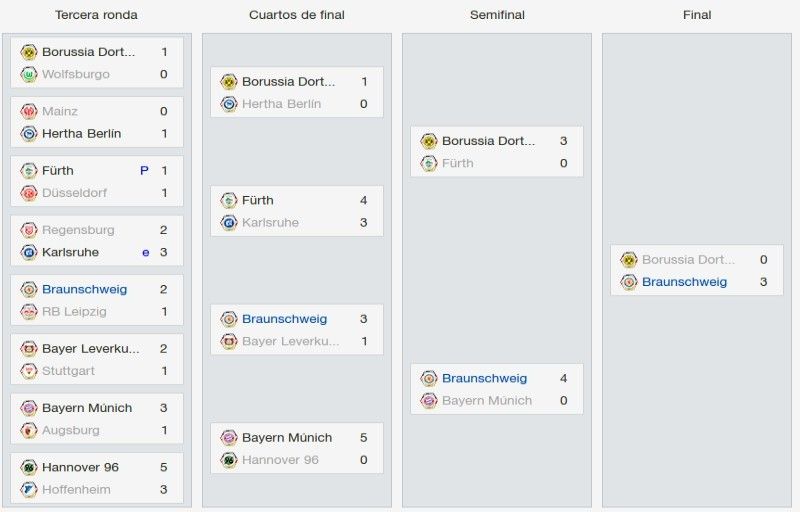Select Braunschweig name in Tercera ronda
The image size is (800, 512).
[84, 290]
